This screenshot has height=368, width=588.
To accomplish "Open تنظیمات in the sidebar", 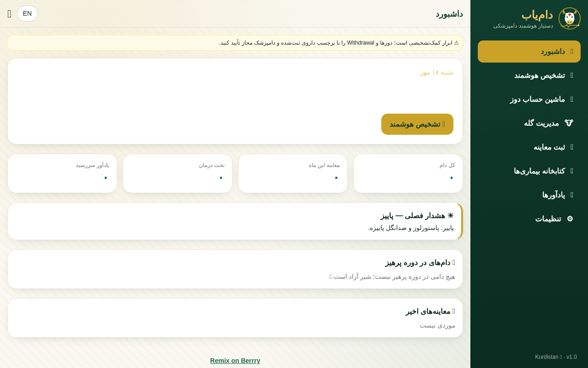I will point(529,219).
